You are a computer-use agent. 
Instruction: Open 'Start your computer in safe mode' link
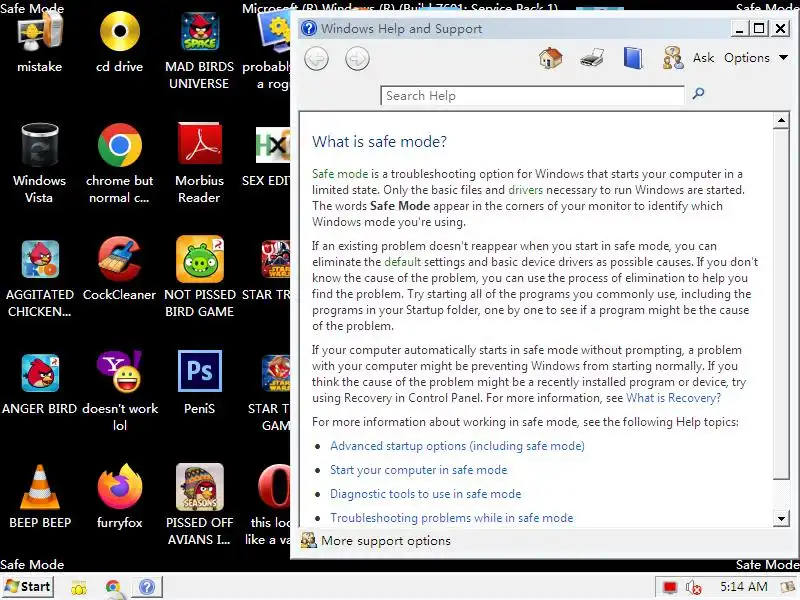[x=418, y=470]
